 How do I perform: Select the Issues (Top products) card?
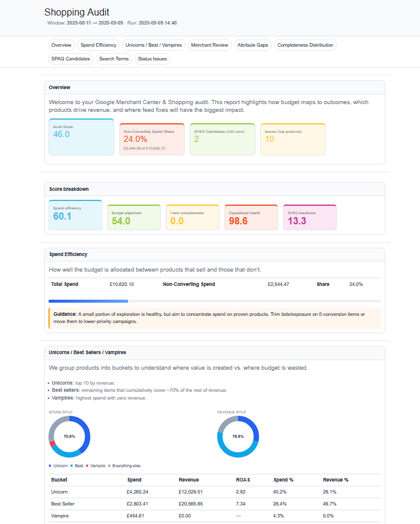(293, 139)
